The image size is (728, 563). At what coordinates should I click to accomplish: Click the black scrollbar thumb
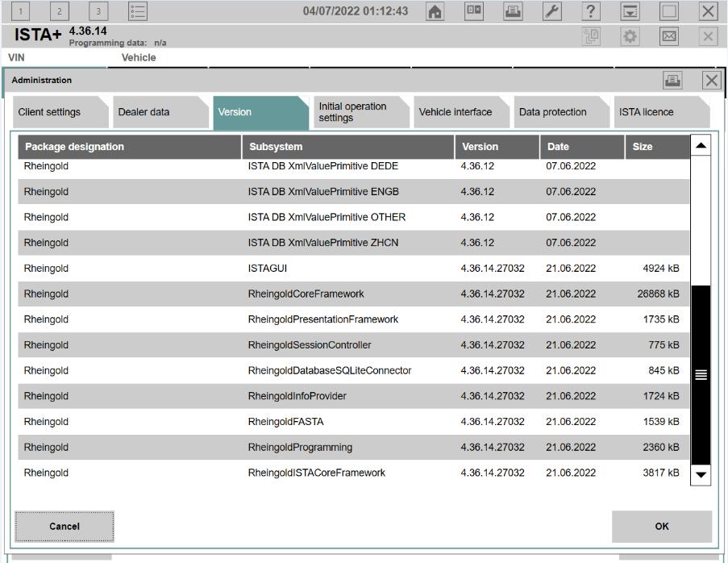click(701, 375)
